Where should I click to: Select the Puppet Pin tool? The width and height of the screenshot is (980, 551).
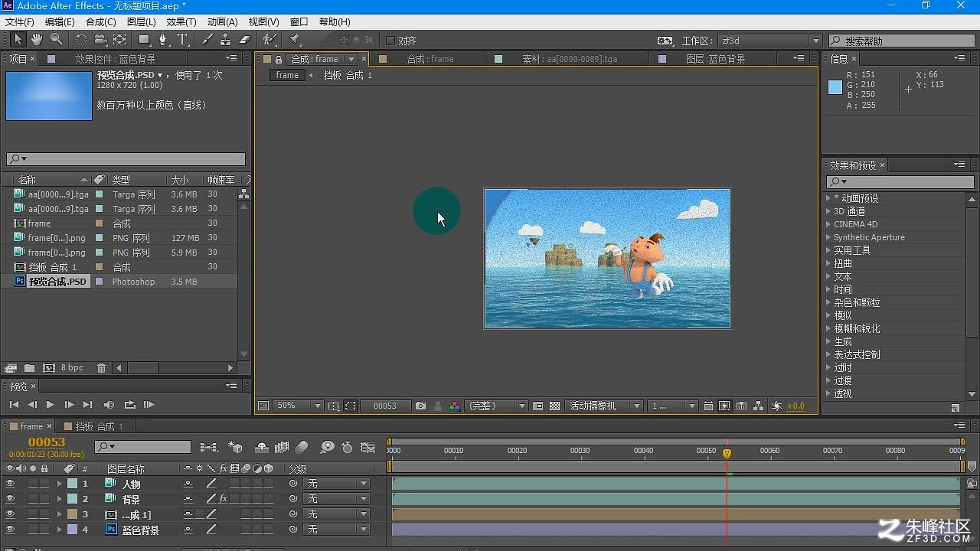[x=295, y=40]
